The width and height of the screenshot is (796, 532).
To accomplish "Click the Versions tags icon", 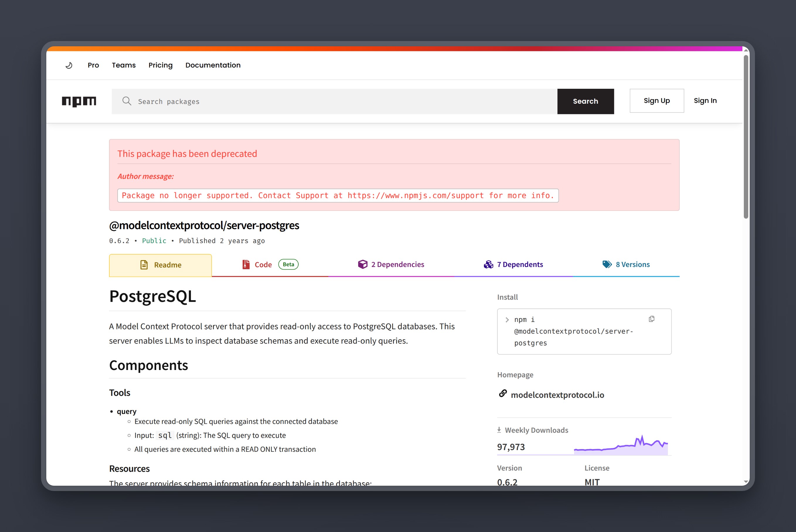I will coord(607,264).
